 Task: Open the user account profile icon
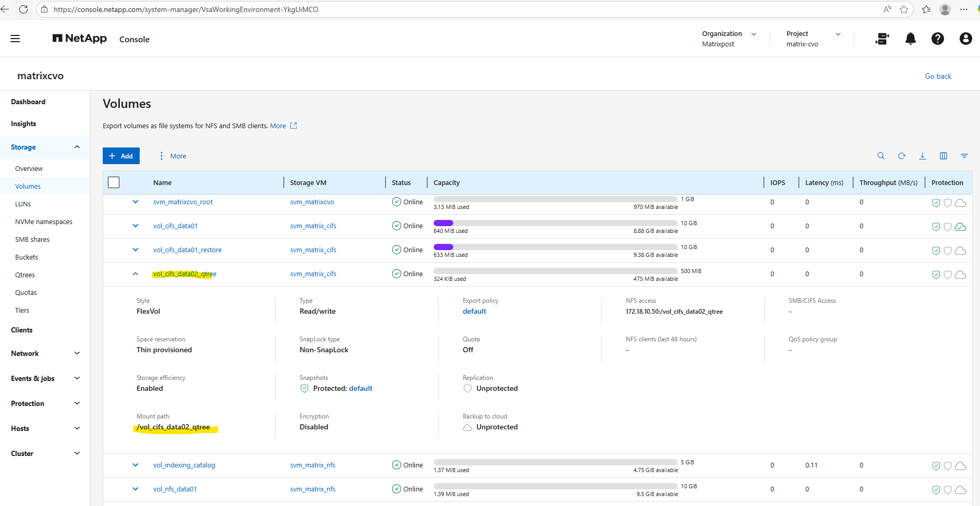[x=965, y=39]
